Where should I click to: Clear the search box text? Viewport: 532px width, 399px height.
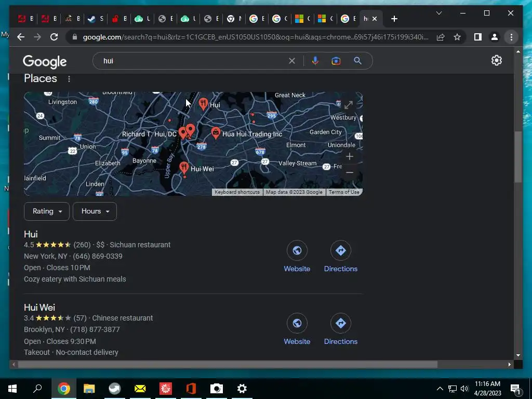pos(292,61)
